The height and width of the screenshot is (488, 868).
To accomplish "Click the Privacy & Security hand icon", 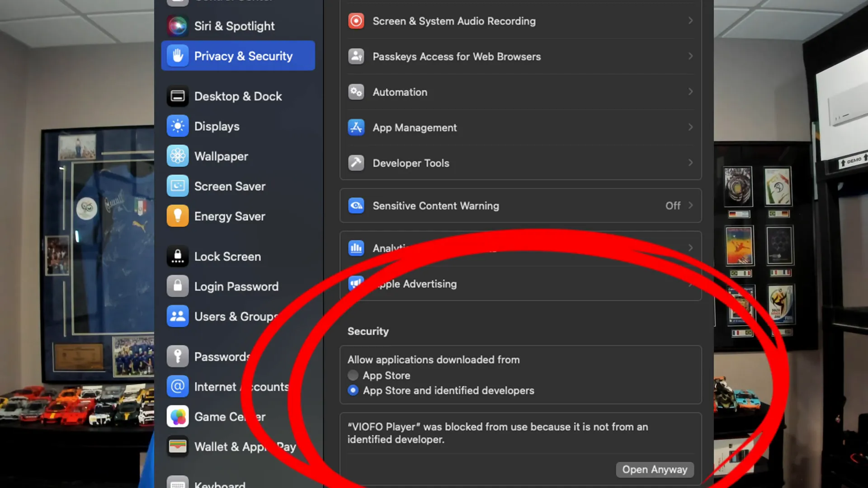I will (x=178, y=56).
